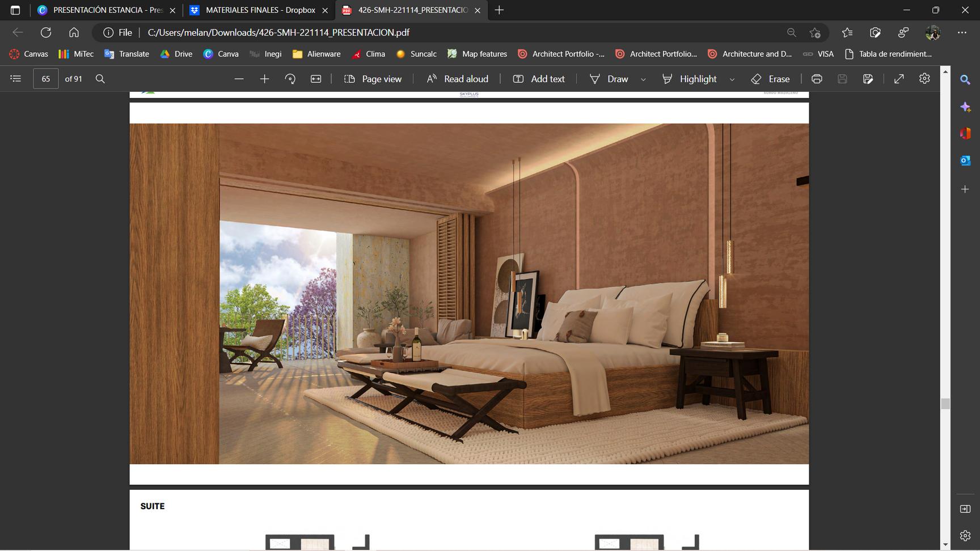Click the bedroom render image
This screenshot has height=551, width=980.
[469, 294]
